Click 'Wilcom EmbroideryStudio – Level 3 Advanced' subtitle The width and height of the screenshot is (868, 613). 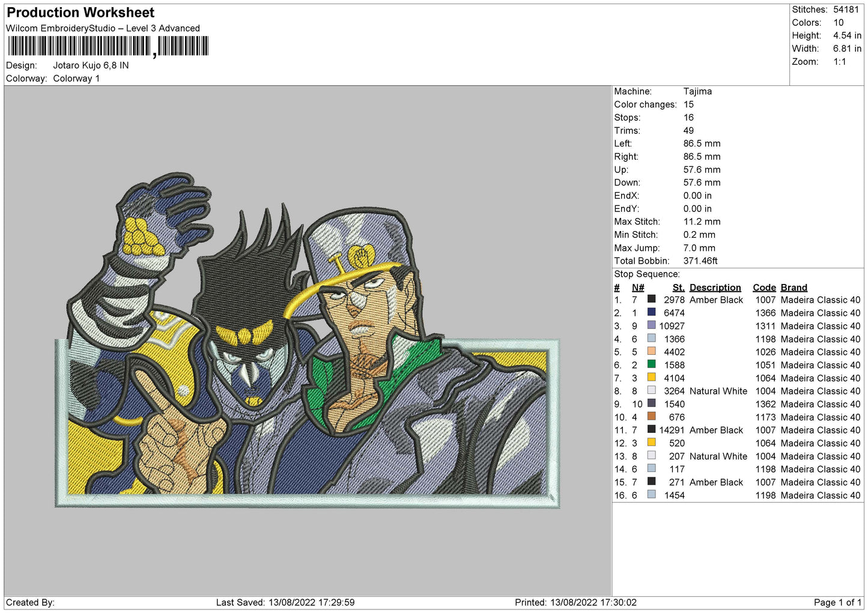tap(103, 28)
